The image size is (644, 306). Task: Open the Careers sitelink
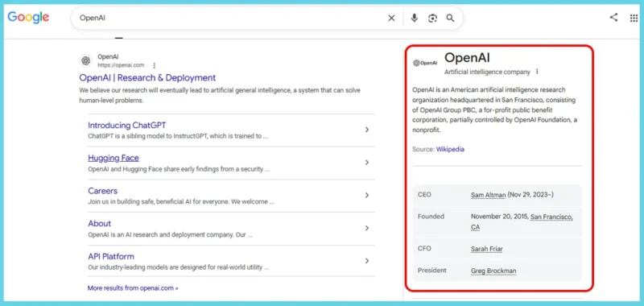coord(103,191)
